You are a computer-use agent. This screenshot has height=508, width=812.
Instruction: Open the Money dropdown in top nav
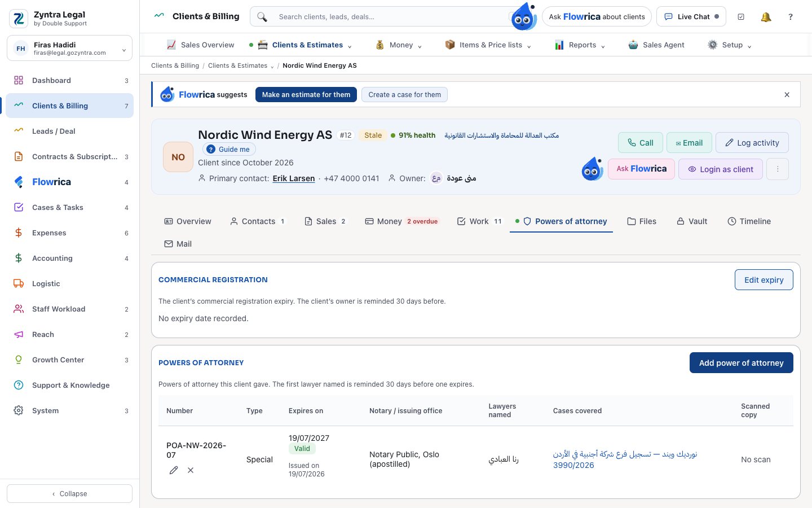tap(399, 45)
